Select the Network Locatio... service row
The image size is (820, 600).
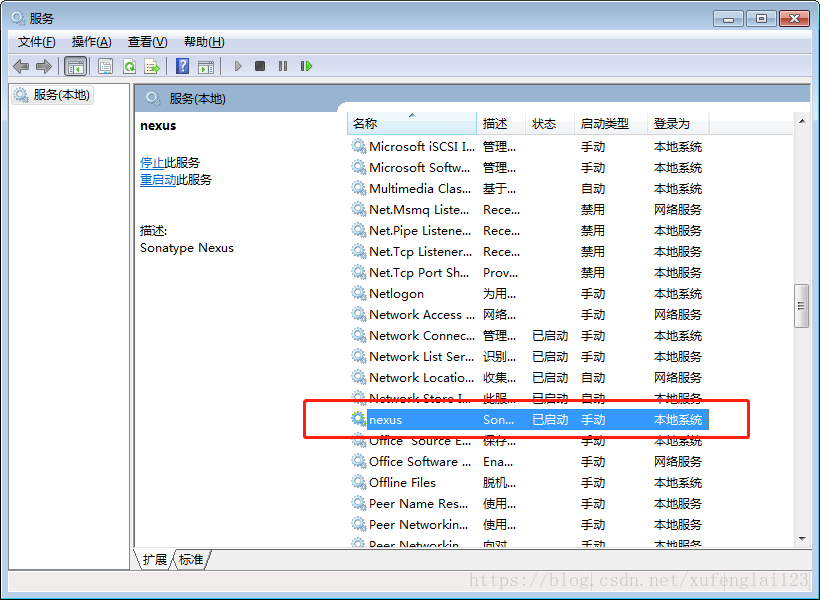(528, 377)
